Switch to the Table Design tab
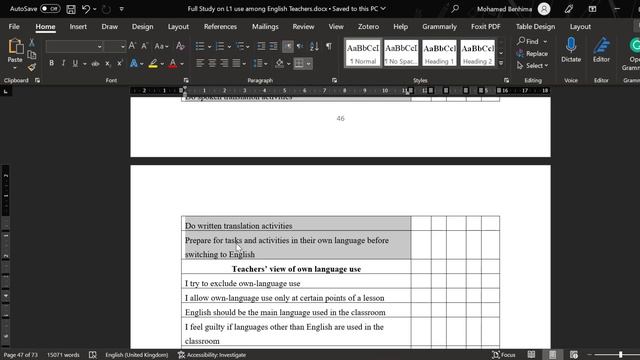Image resolution: width=640 pixels, height=360 pixels. click(535, 27)
